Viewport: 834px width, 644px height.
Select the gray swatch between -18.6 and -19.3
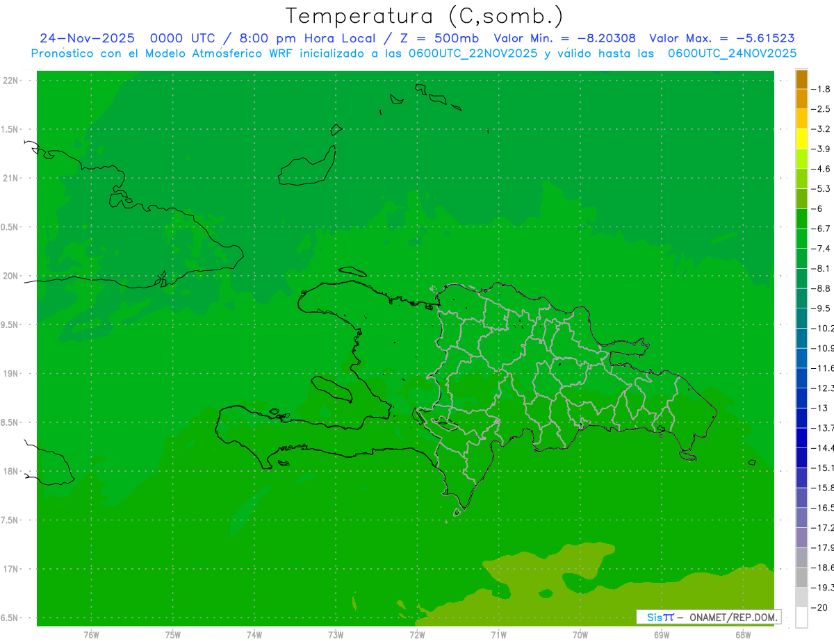tap(801, 577)
